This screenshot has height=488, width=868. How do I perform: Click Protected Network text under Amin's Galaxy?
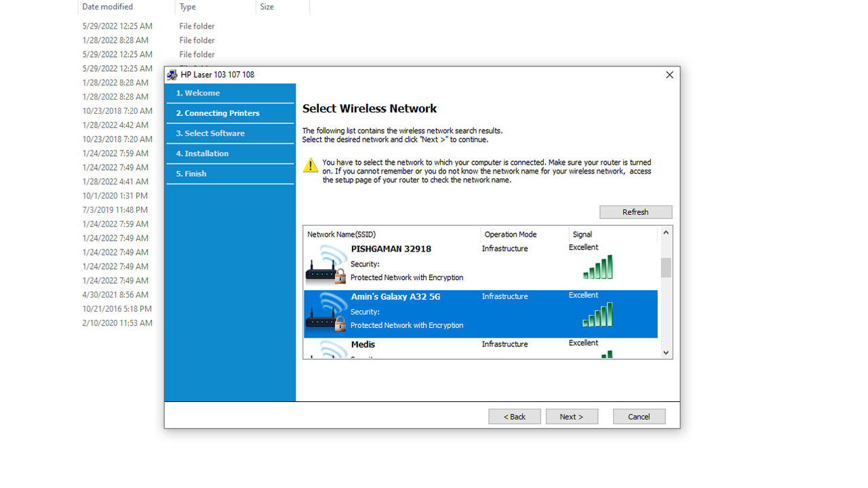click(407, 325)
